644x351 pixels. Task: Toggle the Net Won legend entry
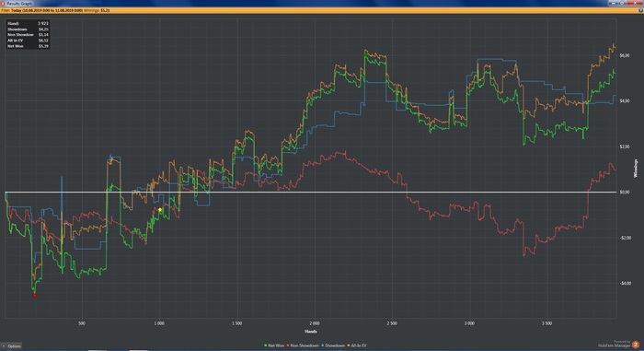pyautogui.click(x=274, y=345)
